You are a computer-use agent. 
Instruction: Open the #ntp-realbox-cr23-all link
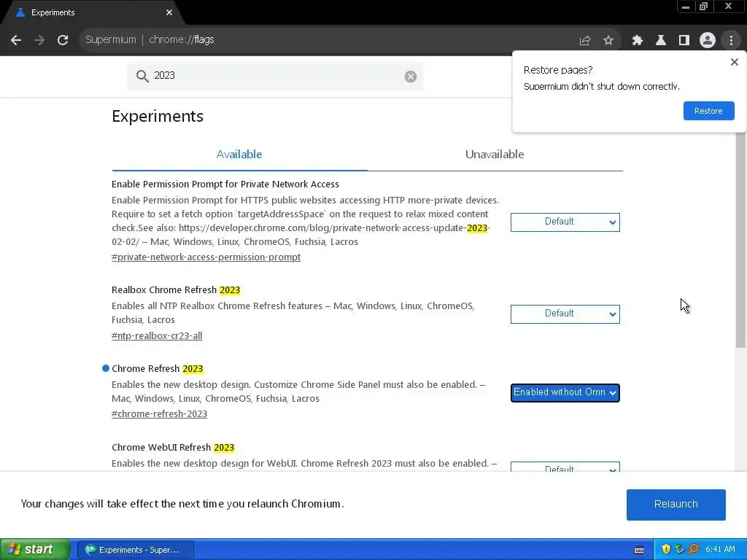(157, 335)
